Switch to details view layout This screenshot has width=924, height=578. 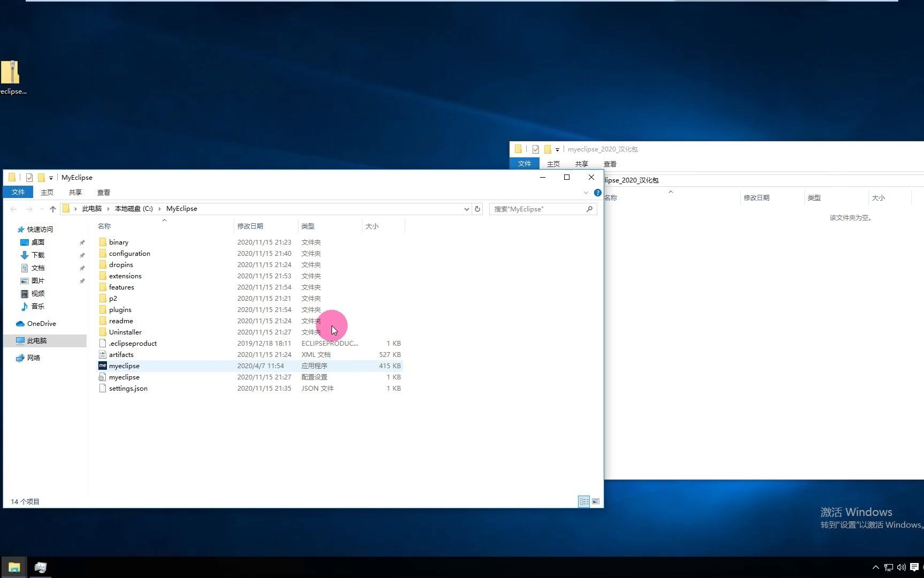584,501
